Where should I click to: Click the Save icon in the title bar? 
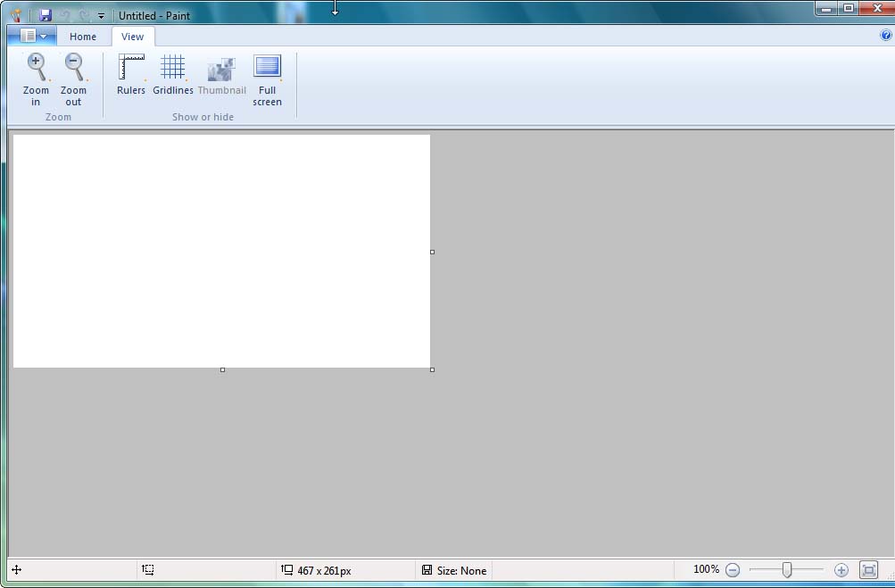click(x=46, y=15)
